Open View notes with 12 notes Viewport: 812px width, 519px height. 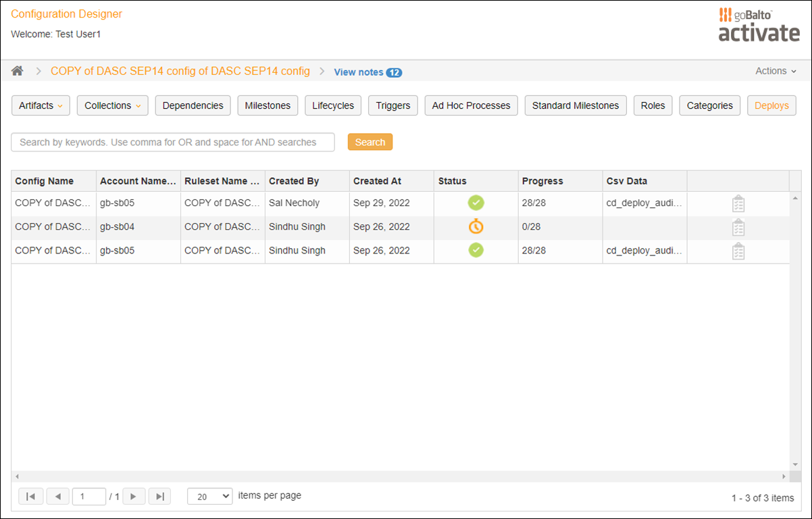367,72
